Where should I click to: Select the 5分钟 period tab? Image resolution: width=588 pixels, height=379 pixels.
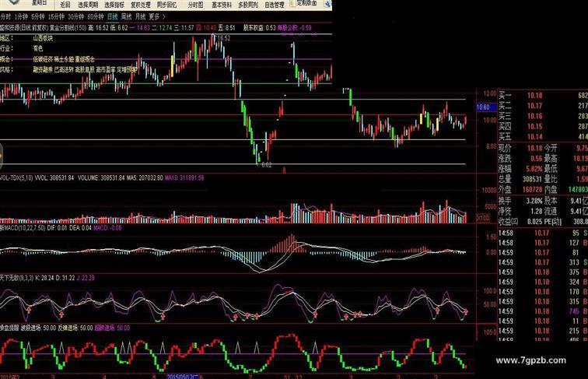tap(38, 16)
